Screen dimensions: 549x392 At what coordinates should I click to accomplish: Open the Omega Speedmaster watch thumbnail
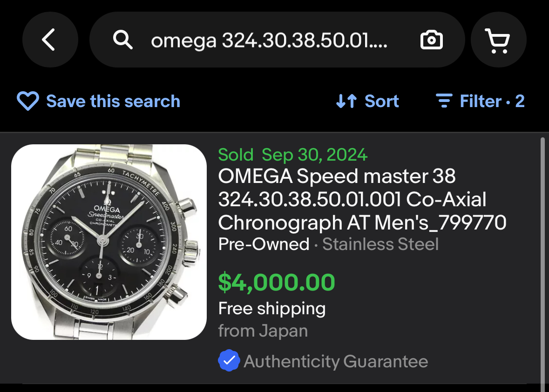[109, 242]
